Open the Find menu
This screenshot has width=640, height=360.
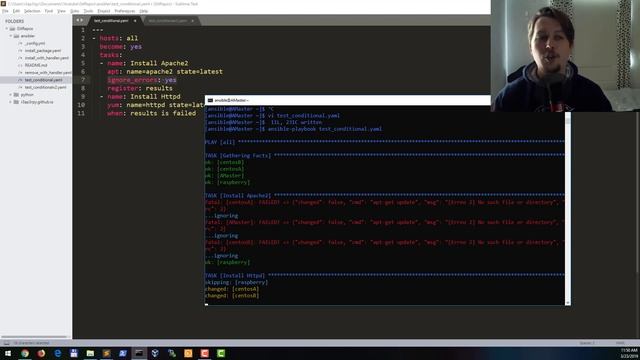[x=49, y=11]
